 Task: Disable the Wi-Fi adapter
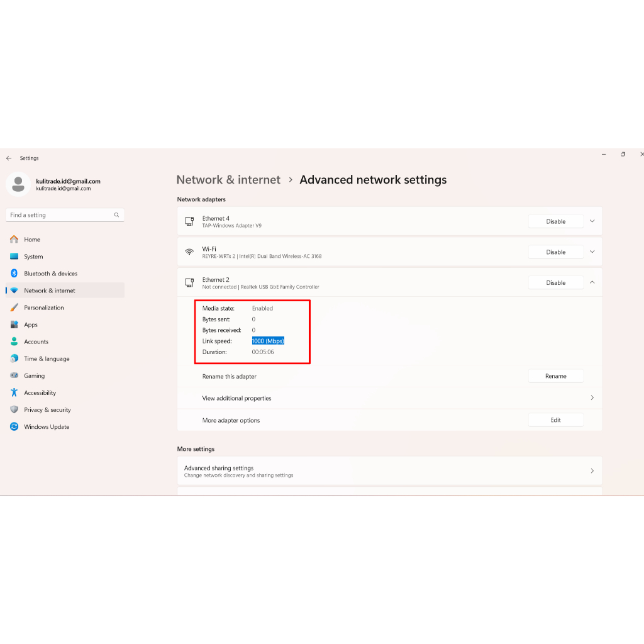[556, 252]
